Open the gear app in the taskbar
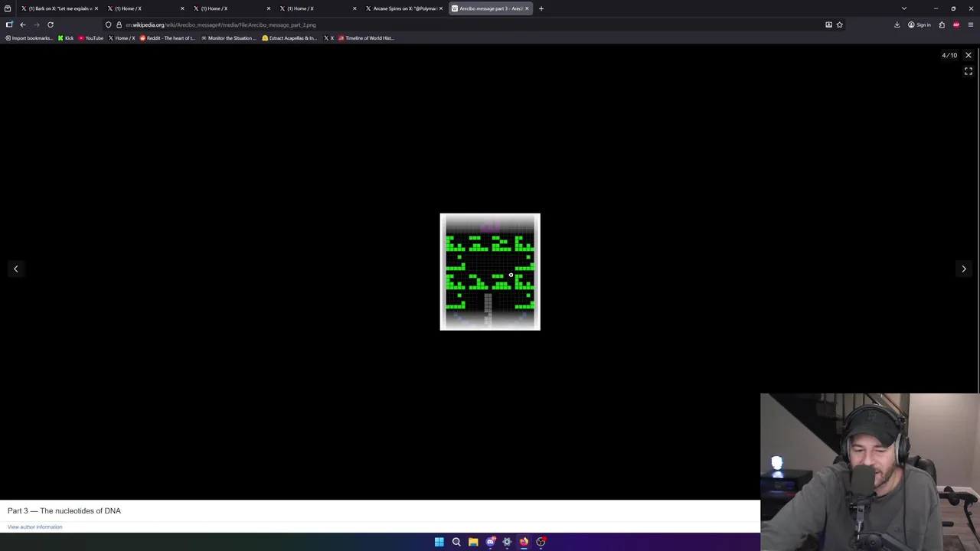This screenshot has height=551, width=980. pos(507,542)
